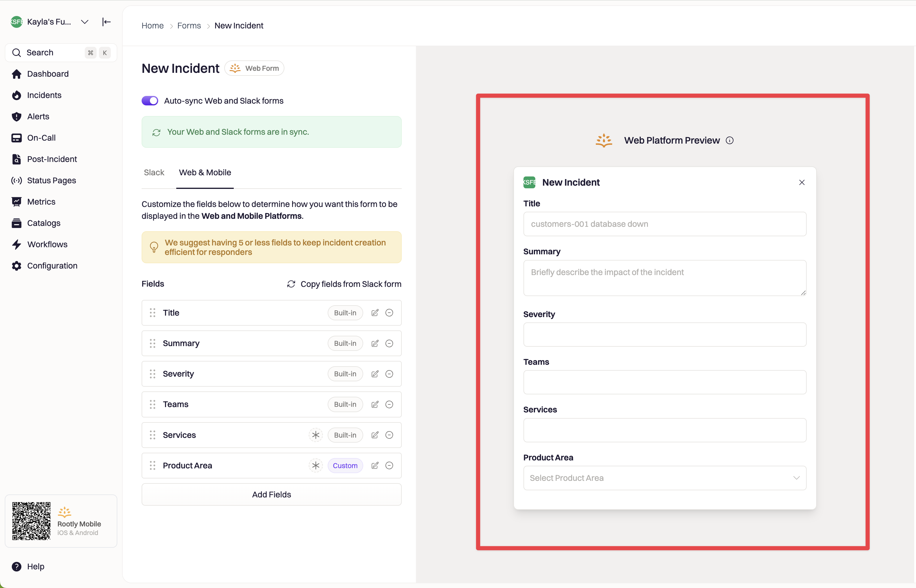This screenshot has width=916, height=588.
Task: Click the Catalogs stack icon
Action: pyautogui.click(x=16, y=223)
